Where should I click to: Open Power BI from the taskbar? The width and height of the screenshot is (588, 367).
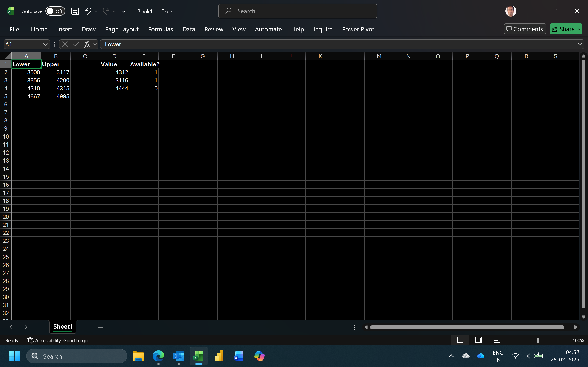[x=219, y=356]
